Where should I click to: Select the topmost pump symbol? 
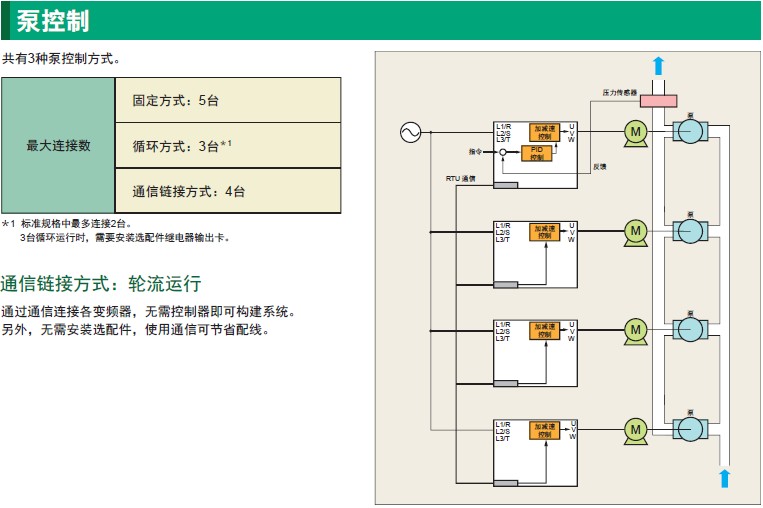pyautogui.click(x=690, y=133)
